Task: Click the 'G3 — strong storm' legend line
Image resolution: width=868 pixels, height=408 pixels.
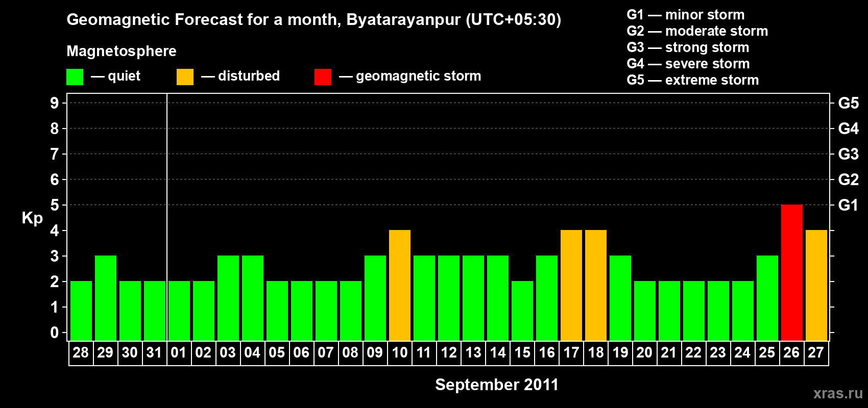Action: [x=688, y=47]
